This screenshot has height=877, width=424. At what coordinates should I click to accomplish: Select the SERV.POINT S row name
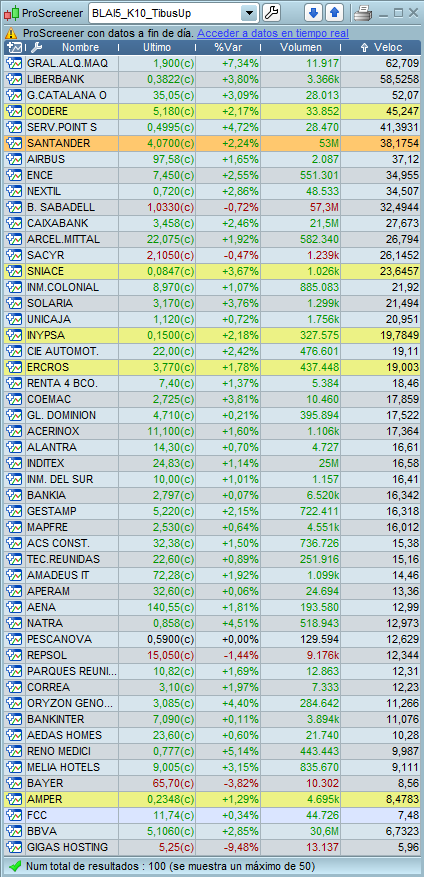[x=62, y=128]
